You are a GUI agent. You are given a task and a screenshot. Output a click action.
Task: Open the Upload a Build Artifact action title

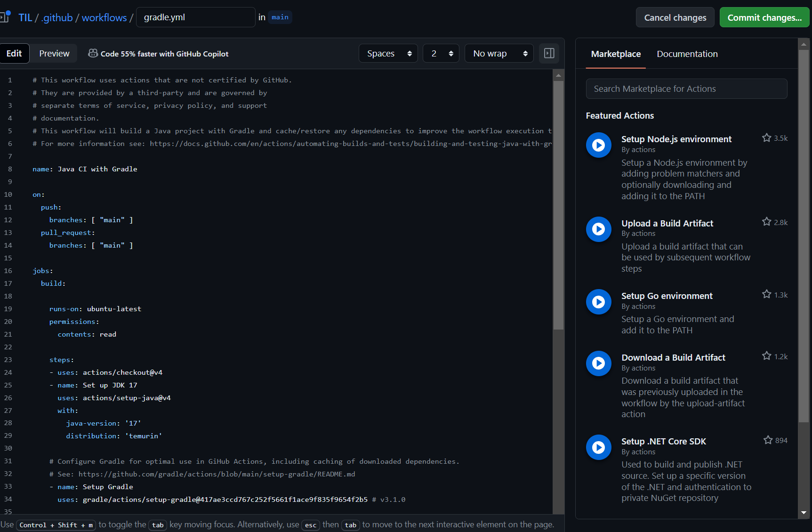coord(667,223)
